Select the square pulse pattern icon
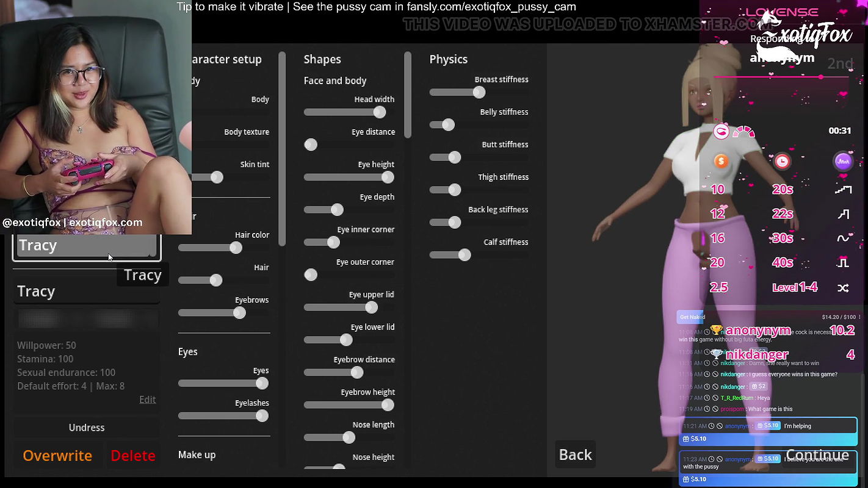Screen dimensions: 868x488 point(843,263)
